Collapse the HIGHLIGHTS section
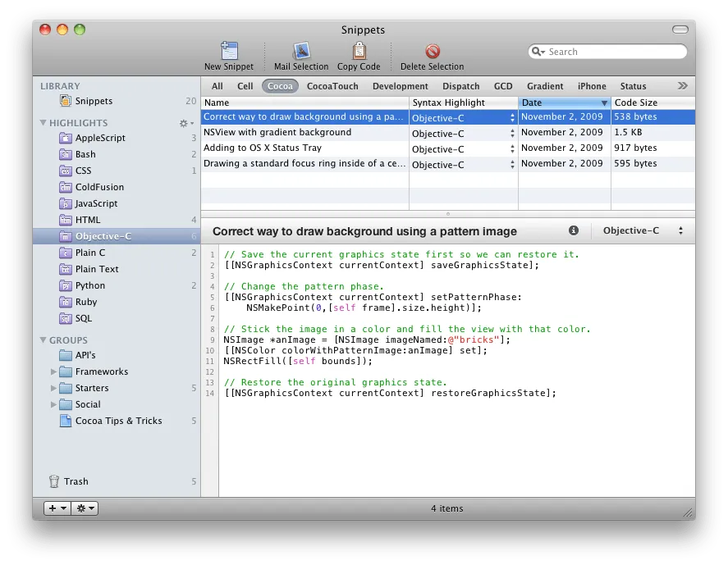728x565 pixels. (x=42, y=122)
